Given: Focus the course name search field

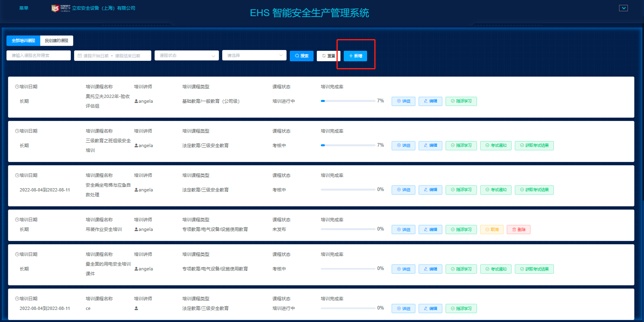Looking at the screenshot, I should tap(39, 56).
